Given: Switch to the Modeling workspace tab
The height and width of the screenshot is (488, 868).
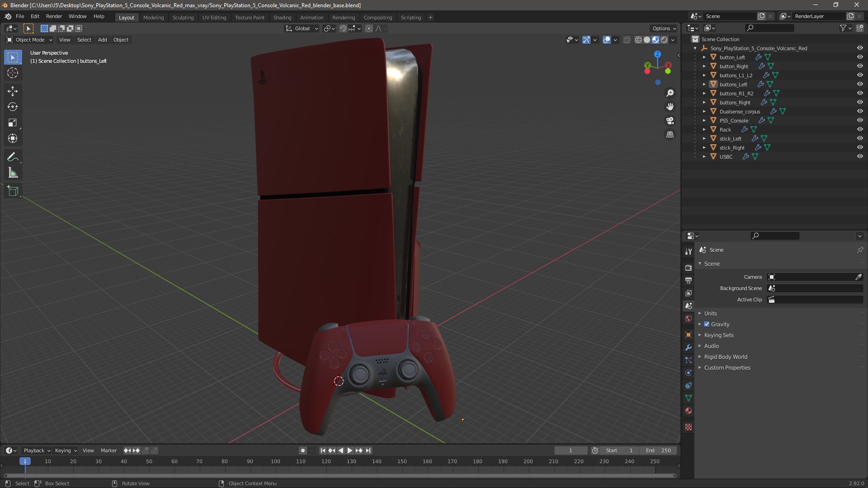Looking at the screenshot, I should coord(153,18).
